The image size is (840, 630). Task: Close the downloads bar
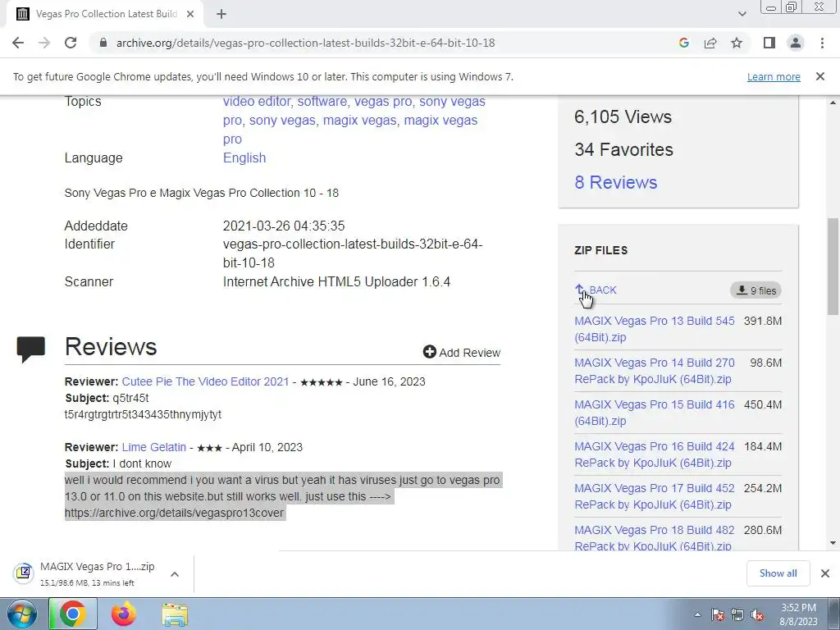pos(825,573)
